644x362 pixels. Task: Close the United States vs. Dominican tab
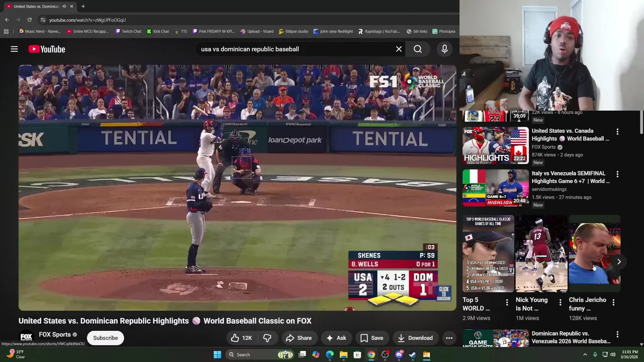click(x=71, y=7)
